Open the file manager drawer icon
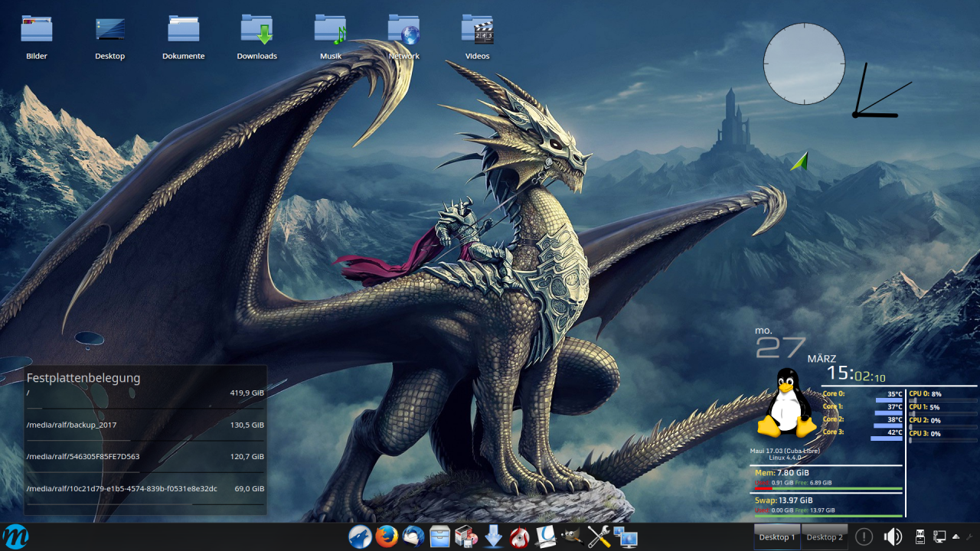Screen dimensions: 980x551 (x=440, y=537)
